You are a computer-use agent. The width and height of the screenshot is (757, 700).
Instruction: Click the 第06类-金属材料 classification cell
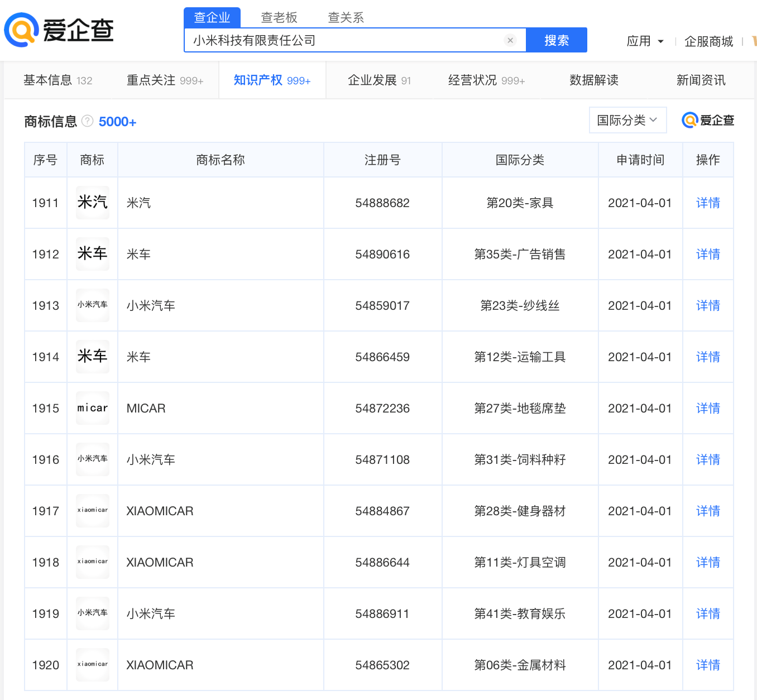pyautogui.click(x=520, y=665)
